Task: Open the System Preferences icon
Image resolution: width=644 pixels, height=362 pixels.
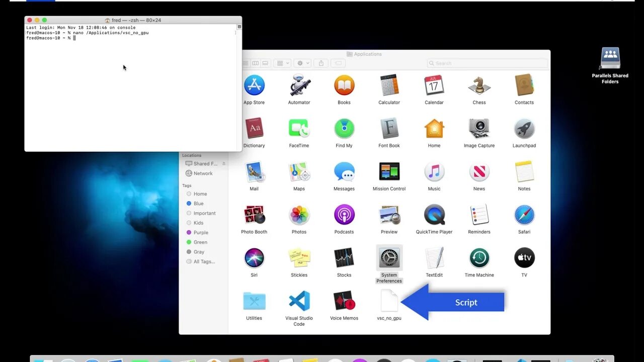Action: pyautogui.click(x=389, y=258)
